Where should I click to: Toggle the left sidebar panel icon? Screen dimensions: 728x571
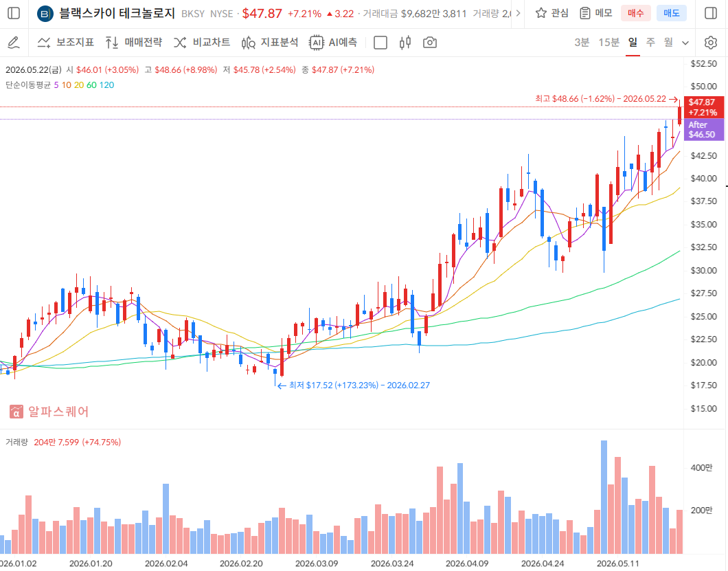(x=14, y=13)
